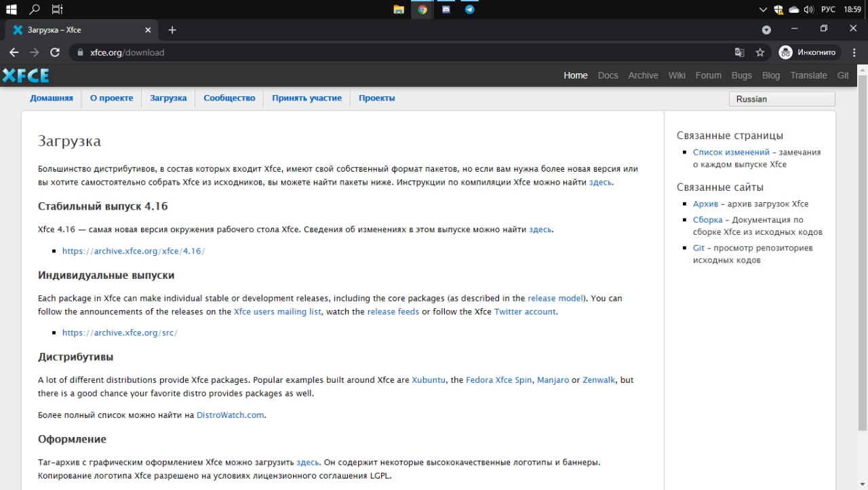Viewport: 868px width, 490px height.
Task: Open the Архив sidebar link
Action: pyautogui.click(x=705, y=204)
